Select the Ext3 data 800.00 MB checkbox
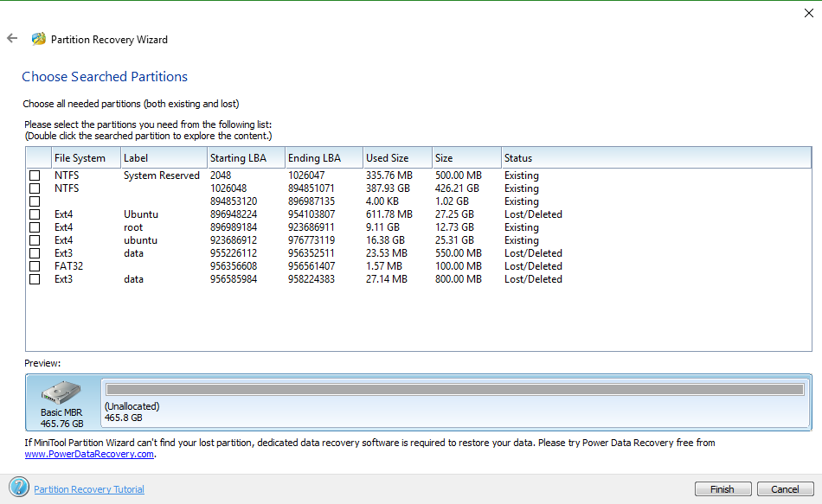This screenshot has height=504, width=822. point(35,279)
